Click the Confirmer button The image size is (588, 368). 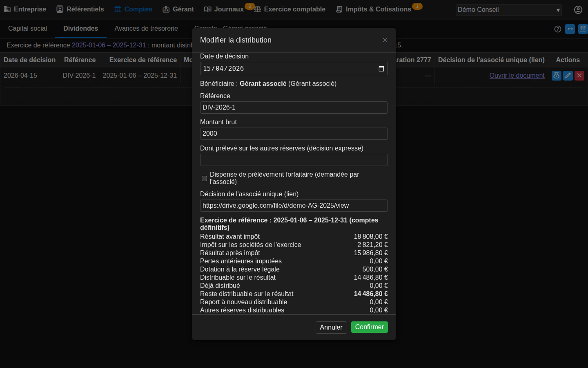click(370, 327)
